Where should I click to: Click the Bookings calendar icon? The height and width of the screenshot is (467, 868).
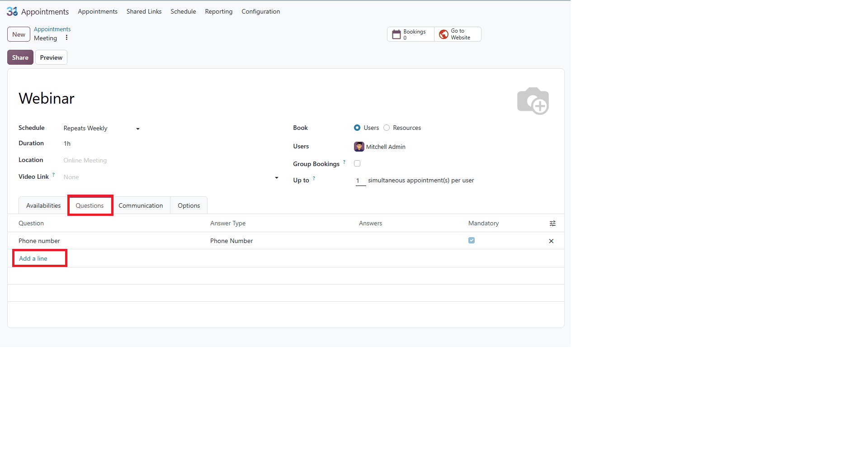(x=396, y=34)
